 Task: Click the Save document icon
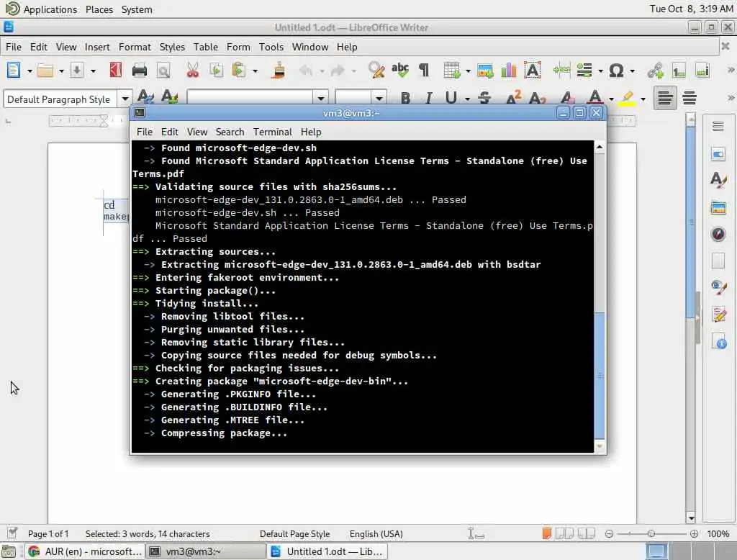77,71
